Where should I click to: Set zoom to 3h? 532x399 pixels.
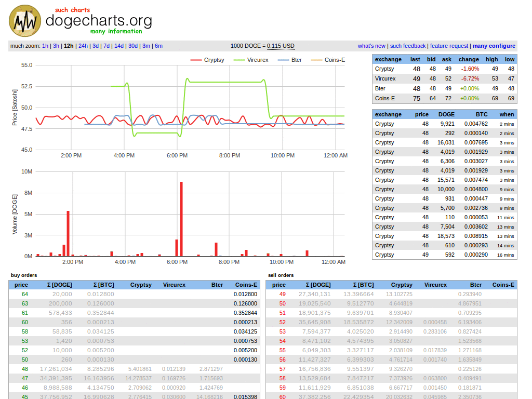(56, 46)
